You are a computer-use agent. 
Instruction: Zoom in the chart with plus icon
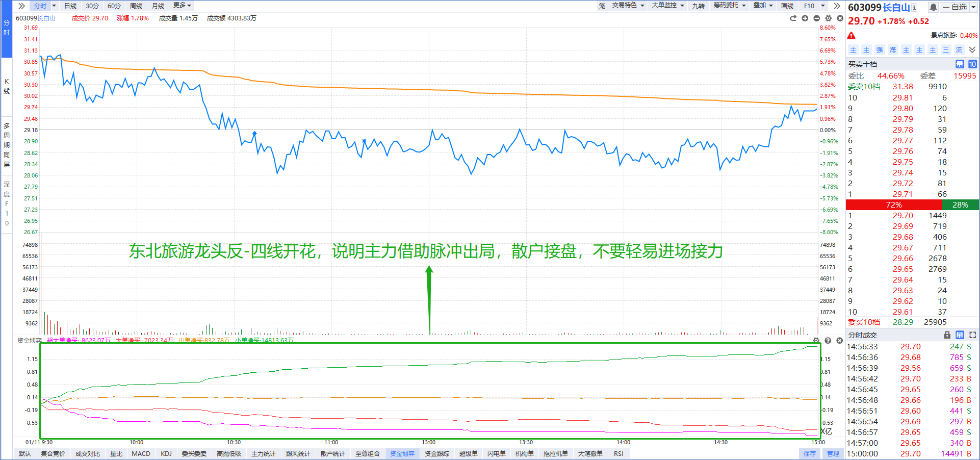(x=805, y=18)
